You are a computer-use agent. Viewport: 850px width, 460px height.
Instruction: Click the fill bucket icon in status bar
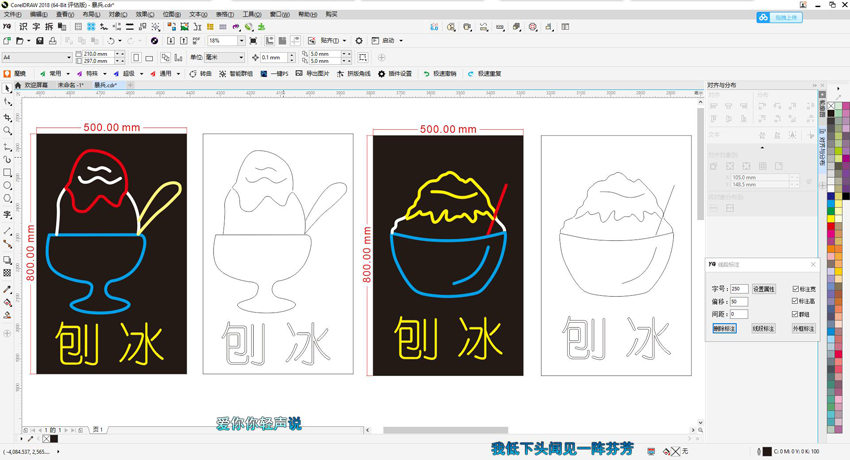(x=666, y=451)
